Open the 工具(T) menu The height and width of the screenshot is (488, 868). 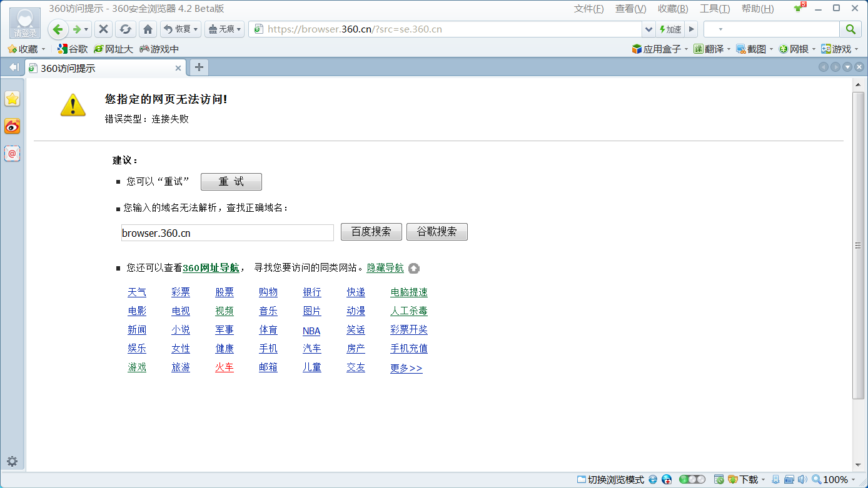[715, 9]
